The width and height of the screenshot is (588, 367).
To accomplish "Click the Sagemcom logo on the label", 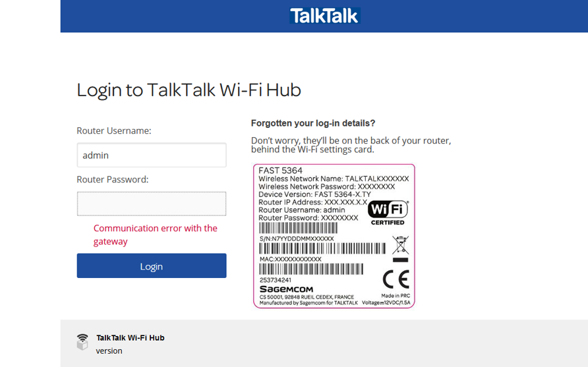I will point(286,289).
